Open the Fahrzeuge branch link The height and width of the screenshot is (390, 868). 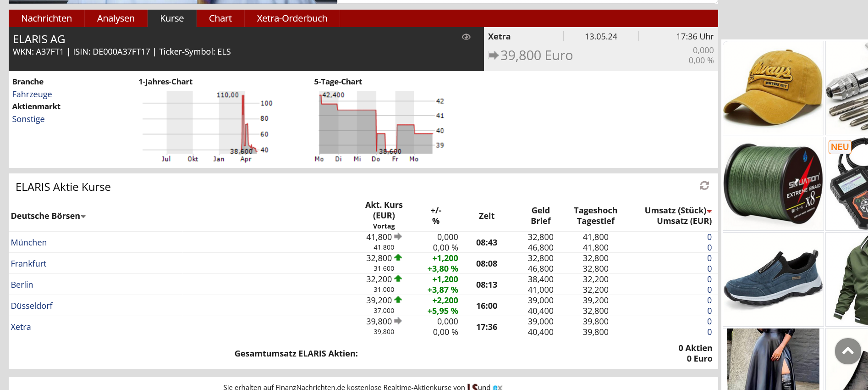tap(32, 94)
